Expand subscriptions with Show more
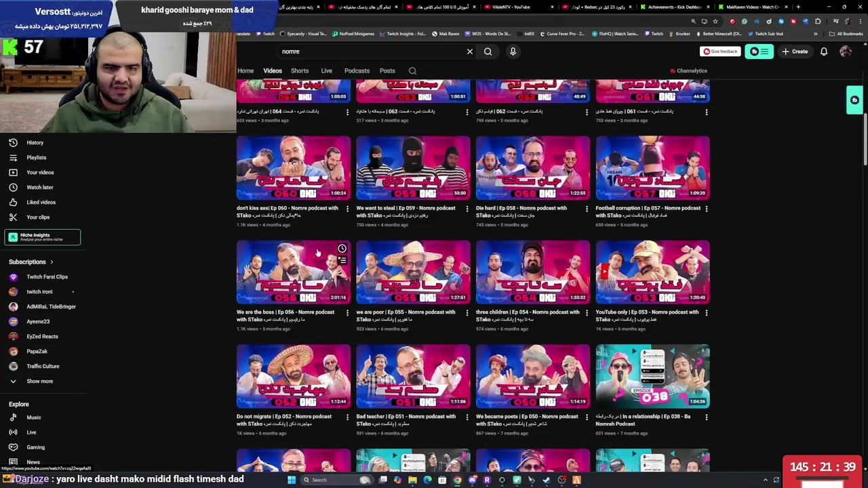 coord(39,381)
